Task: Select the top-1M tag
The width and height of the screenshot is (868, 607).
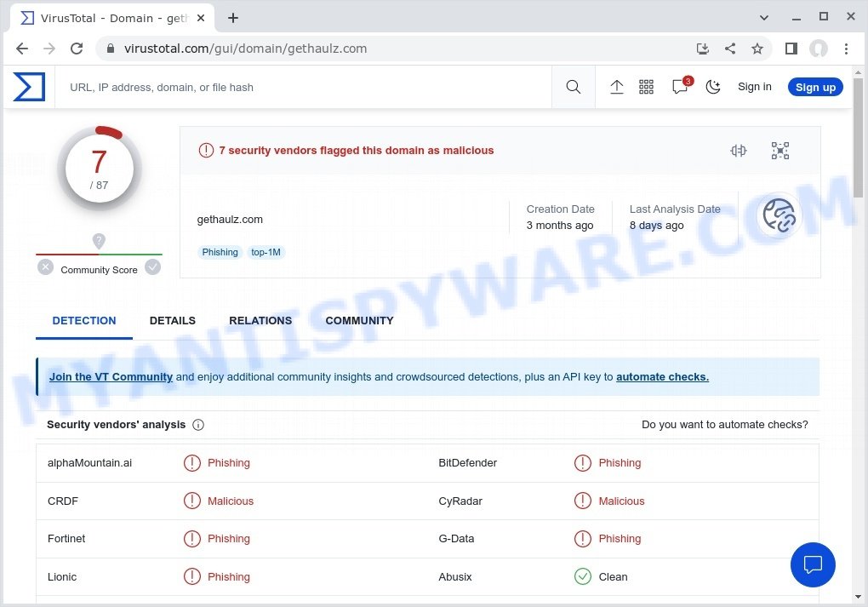Action: point(266,252)
